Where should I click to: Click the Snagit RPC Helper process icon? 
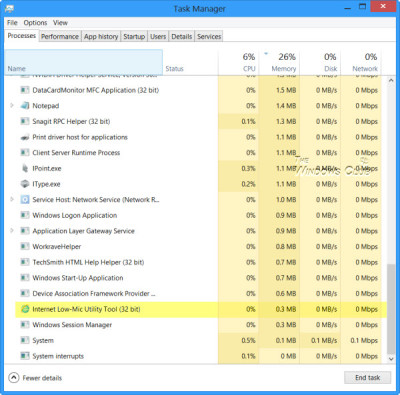point(25,121)
